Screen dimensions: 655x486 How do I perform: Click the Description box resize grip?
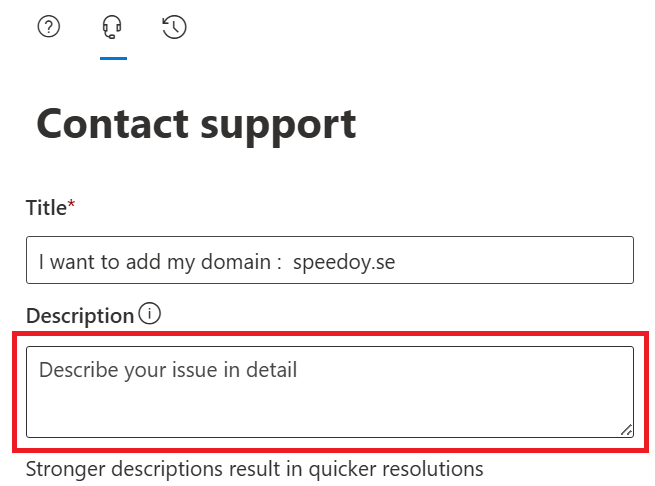(626, 429)
